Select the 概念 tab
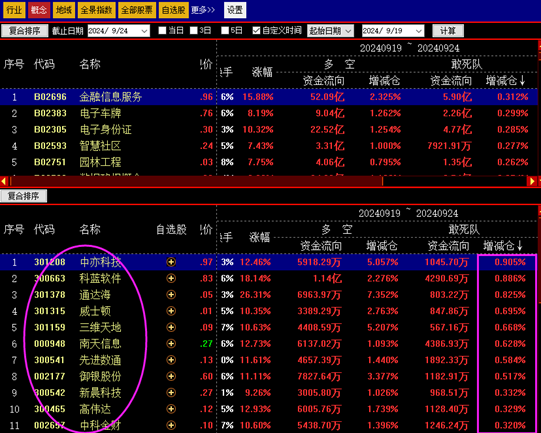Viewport: 541px width, 433px height. point(39,10)
